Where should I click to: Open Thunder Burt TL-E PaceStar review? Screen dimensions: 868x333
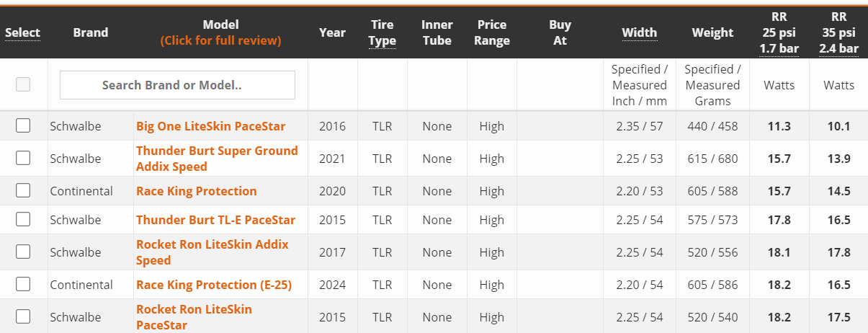216,220
